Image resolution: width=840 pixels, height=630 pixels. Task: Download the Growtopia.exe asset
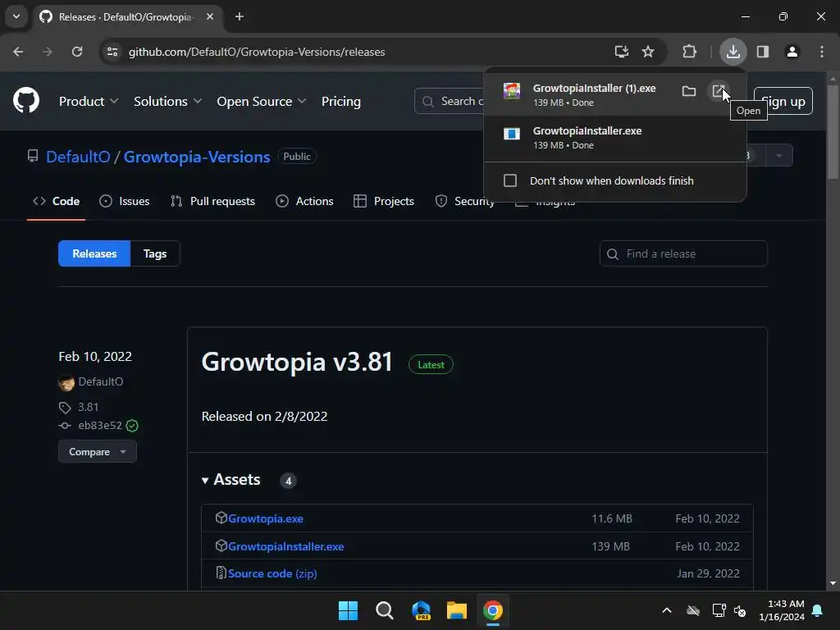click(x=265, y=518)
